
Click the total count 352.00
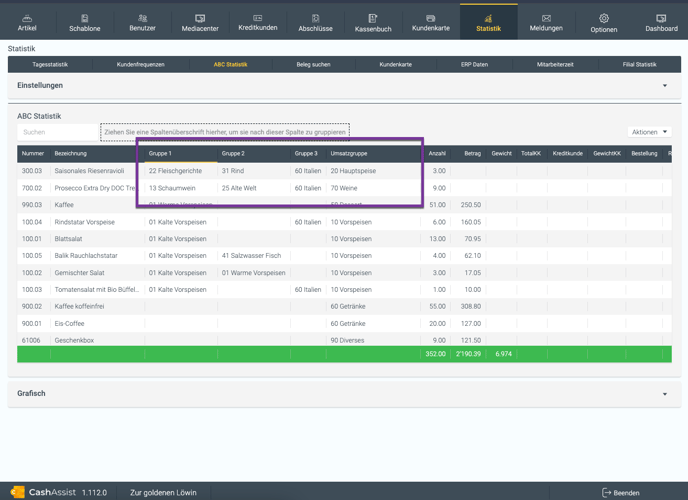(435, 354)
